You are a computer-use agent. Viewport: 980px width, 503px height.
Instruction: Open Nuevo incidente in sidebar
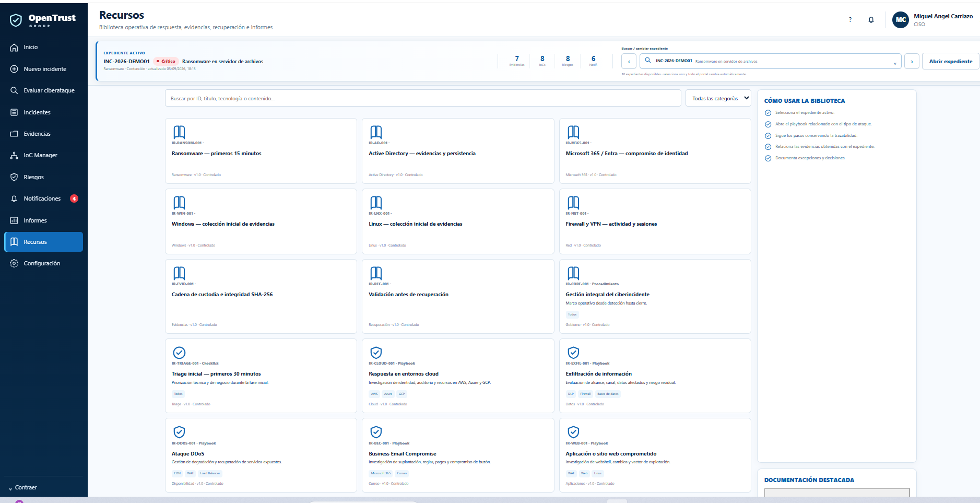43,69
